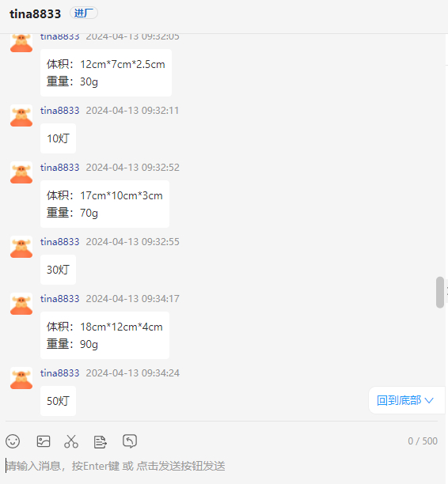The image size is (448, 484).
Task: Click the tina8833 sender name at 09:34:17
Action: click(59, 299)
